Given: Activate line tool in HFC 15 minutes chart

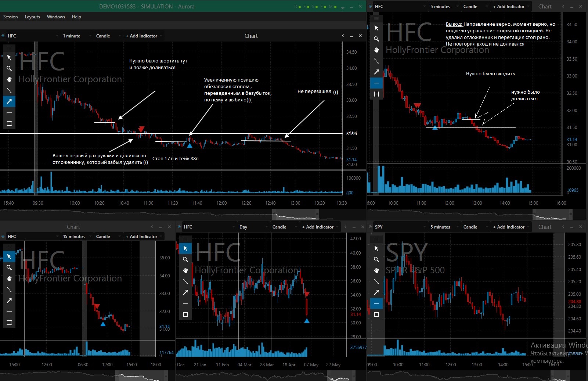Looking at the screenshot, I should click(x=9, y=290).
